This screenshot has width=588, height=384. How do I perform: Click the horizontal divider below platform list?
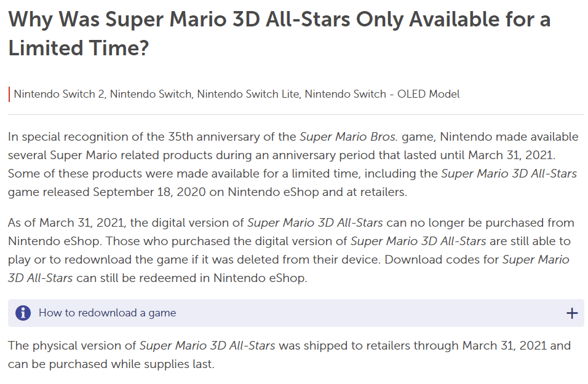295,114
